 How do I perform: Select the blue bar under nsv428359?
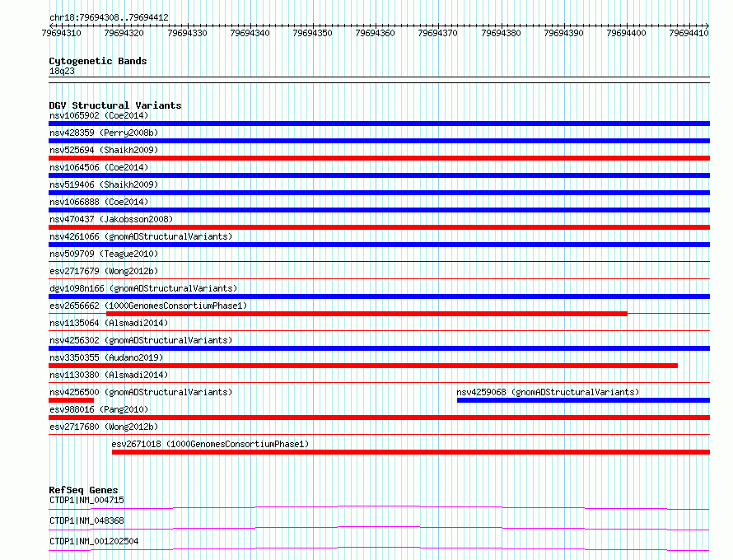pyautogui.click(x=379, y=141)
